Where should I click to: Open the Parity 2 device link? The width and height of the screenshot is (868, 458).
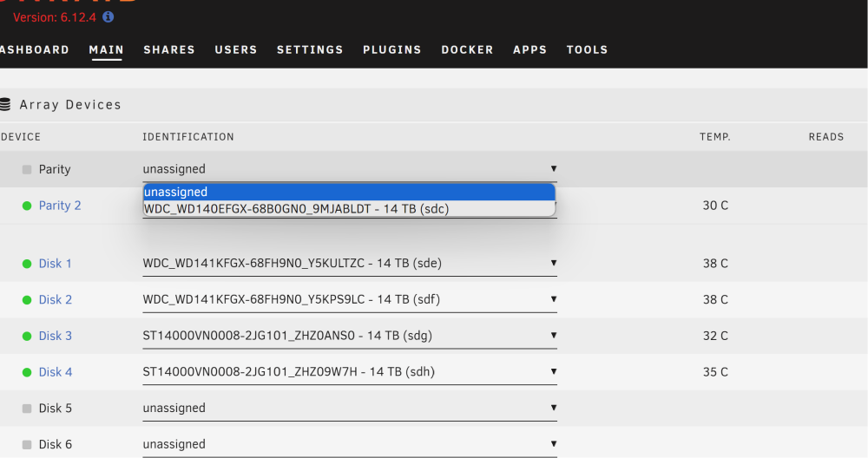pyautogui.click(x=60, y=206)
